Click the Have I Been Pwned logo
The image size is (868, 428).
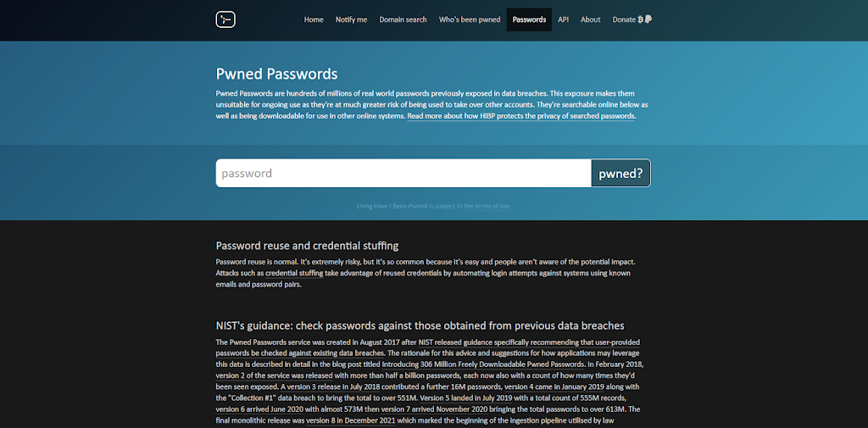(x=225, y=19)
